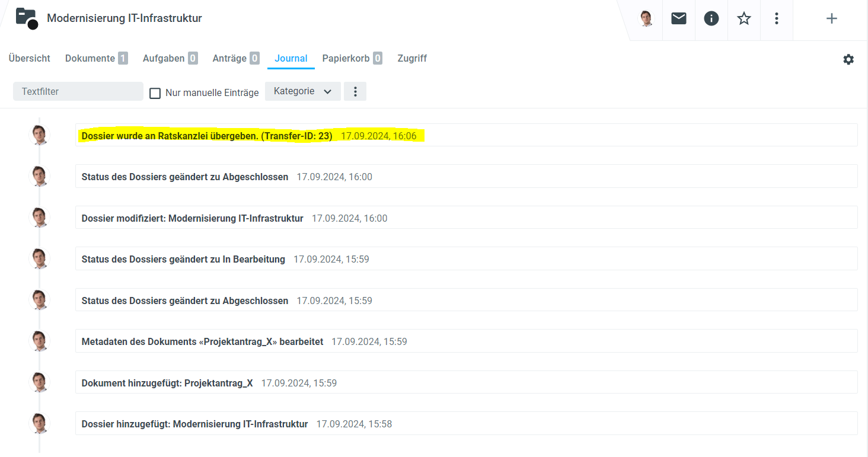868x457 pixels.
Task: Click the plus icon to add item
Action: [832, 18]
